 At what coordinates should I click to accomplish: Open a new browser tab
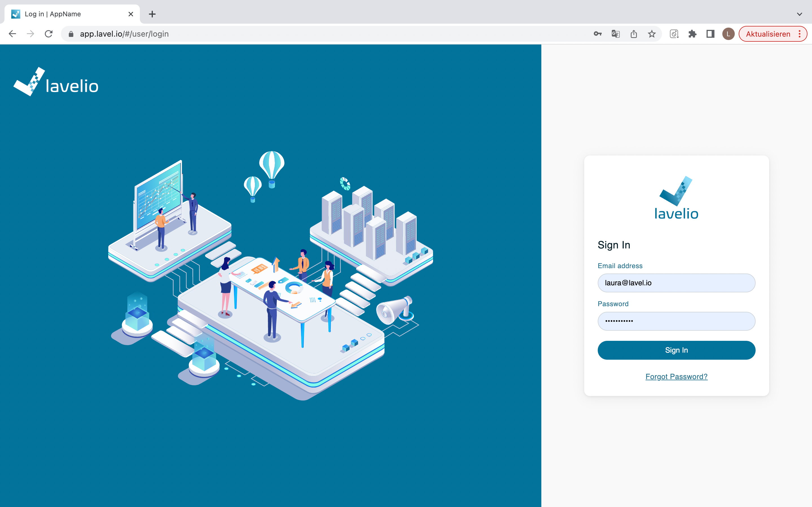(x=152, y=14)
